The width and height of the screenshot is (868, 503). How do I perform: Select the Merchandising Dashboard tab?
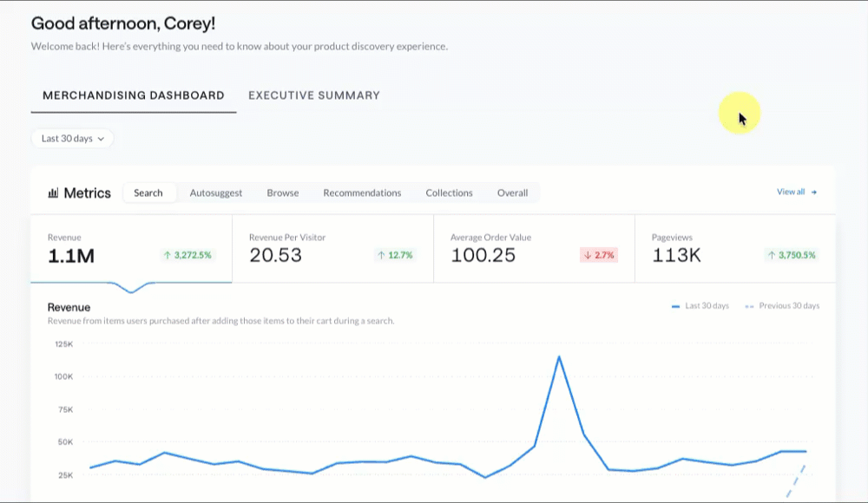click(x=134, y=95)
